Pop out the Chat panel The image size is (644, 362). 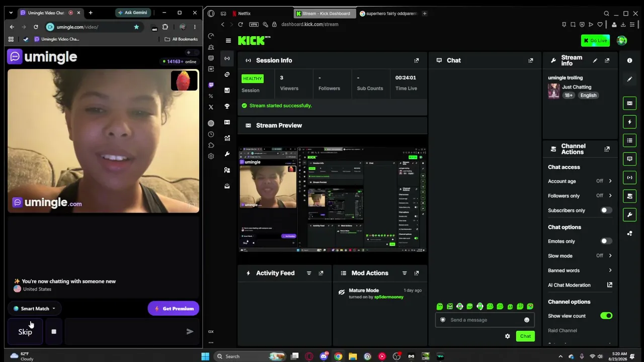coord(531,60)
